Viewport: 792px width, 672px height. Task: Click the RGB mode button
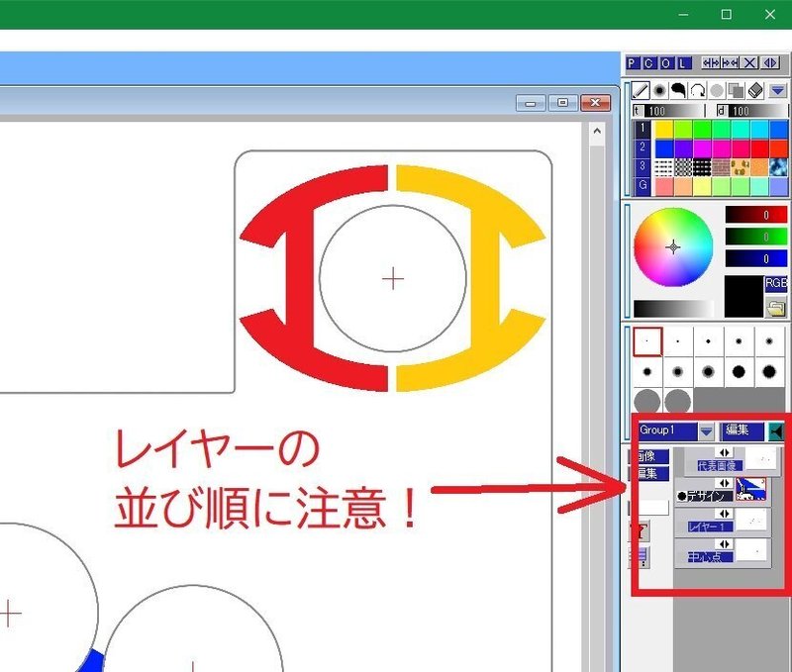(776, 283)
